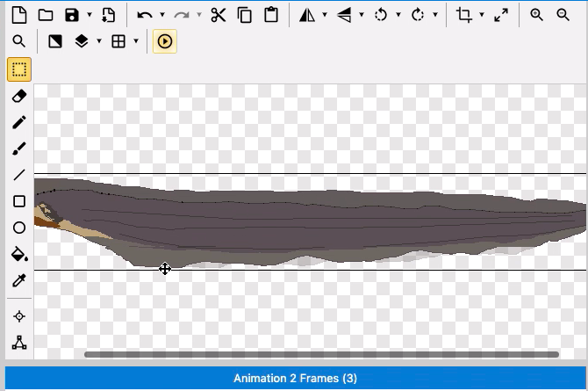588x391 pixels.
Task: Expand the crop options dropdown arrow
Action: tap(482, 15)
